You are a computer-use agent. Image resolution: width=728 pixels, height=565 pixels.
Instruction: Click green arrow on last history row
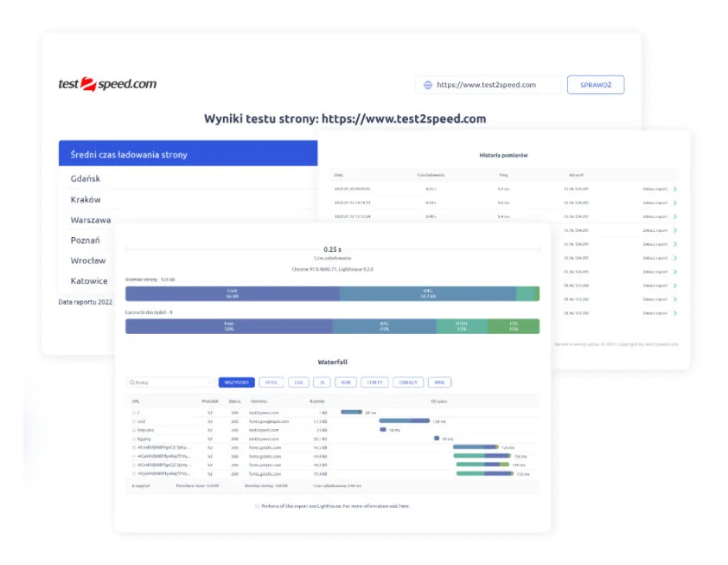click(x=674, y=312)
